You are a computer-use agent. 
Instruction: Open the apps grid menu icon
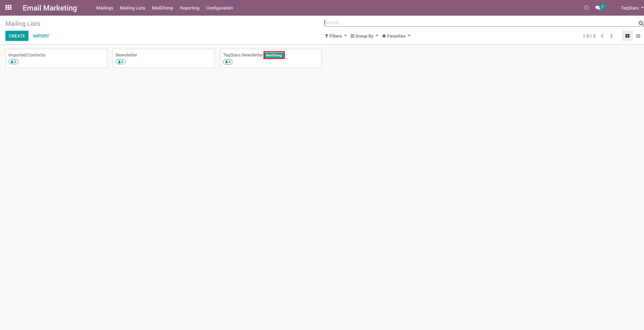(x=8, y=7)
